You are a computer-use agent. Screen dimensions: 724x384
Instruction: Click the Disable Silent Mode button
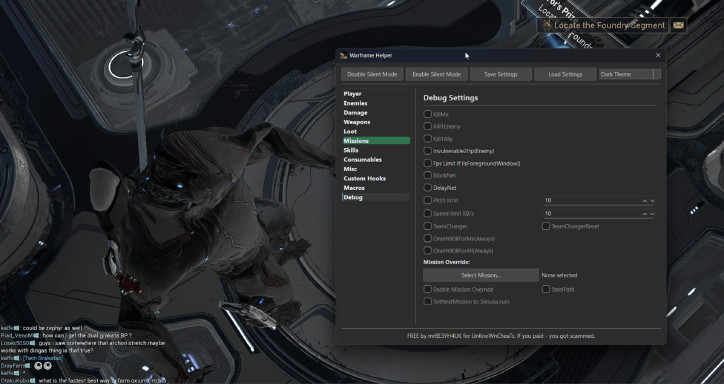click(372, 74)
